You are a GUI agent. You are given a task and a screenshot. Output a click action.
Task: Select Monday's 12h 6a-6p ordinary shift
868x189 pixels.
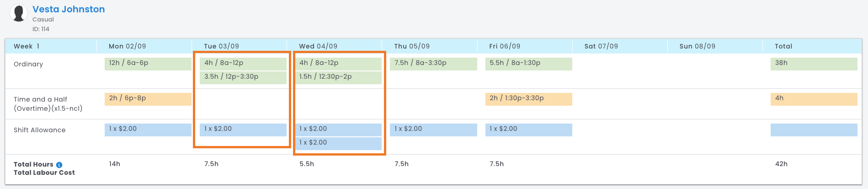coord(148,64)
